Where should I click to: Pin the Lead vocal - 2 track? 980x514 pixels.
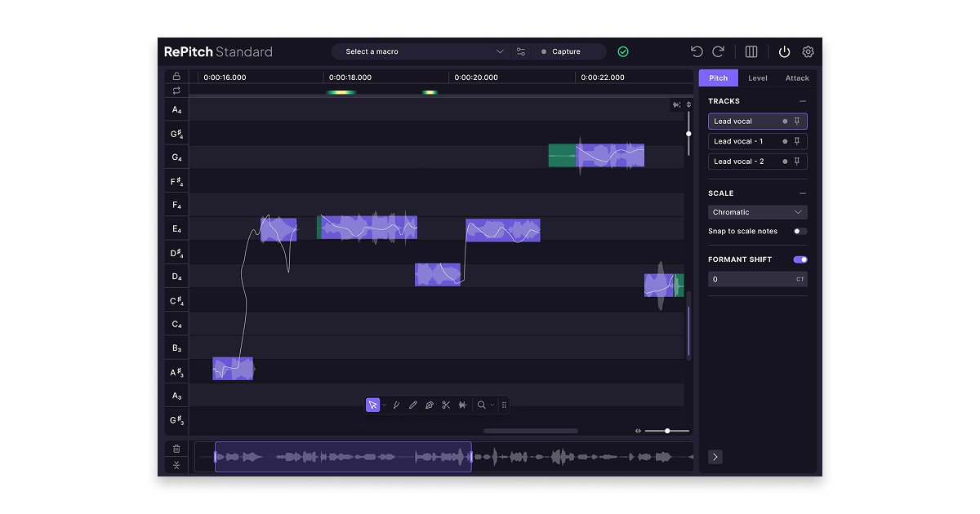(797, 162)
